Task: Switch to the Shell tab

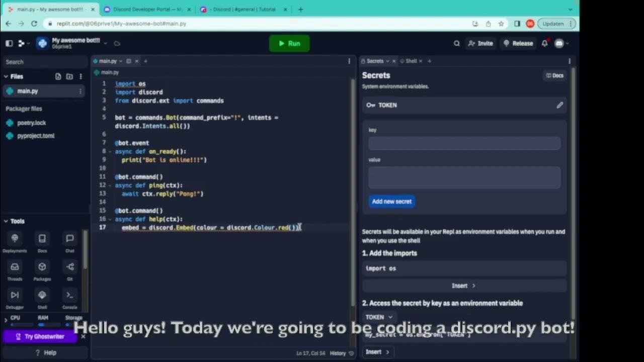Action: pyautogui.click(x=411, y=61)
